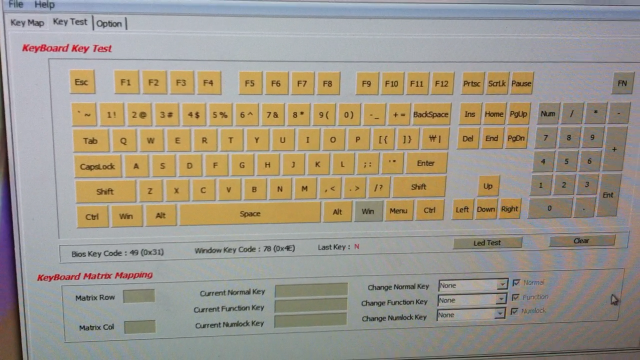Click the Down arrow key

(486, 209)
